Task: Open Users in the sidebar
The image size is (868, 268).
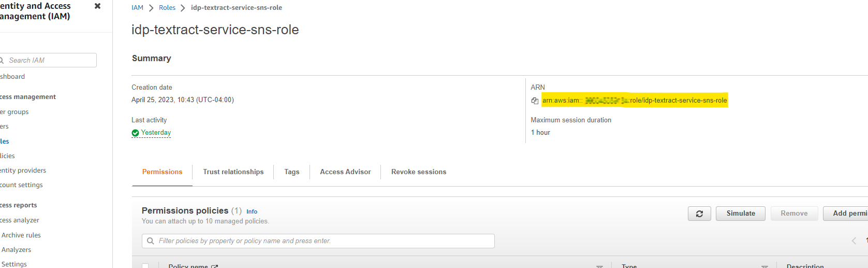Action: [4, 126]
